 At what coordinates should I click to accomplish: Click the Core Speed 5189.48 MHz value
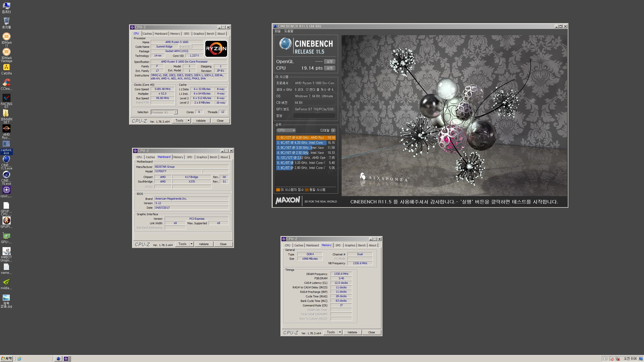click(163, 89)
